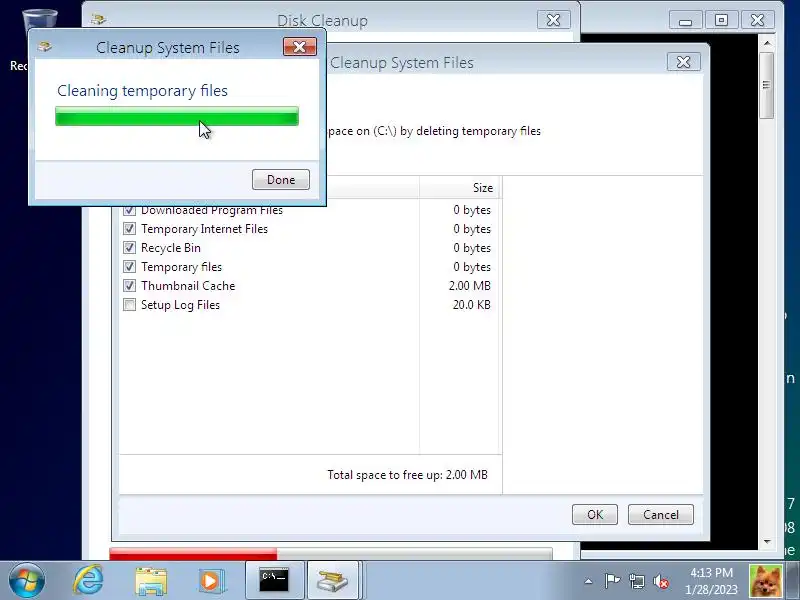Click the scroll down arrow of the background window
This screenshot has width=800, height=600.
tap(767, 542)
